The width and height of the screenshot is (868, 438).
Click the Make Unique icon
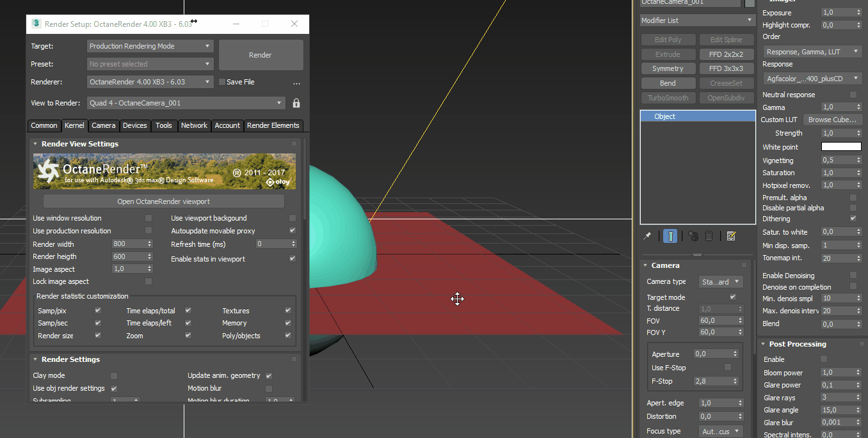tap(693, 236)
